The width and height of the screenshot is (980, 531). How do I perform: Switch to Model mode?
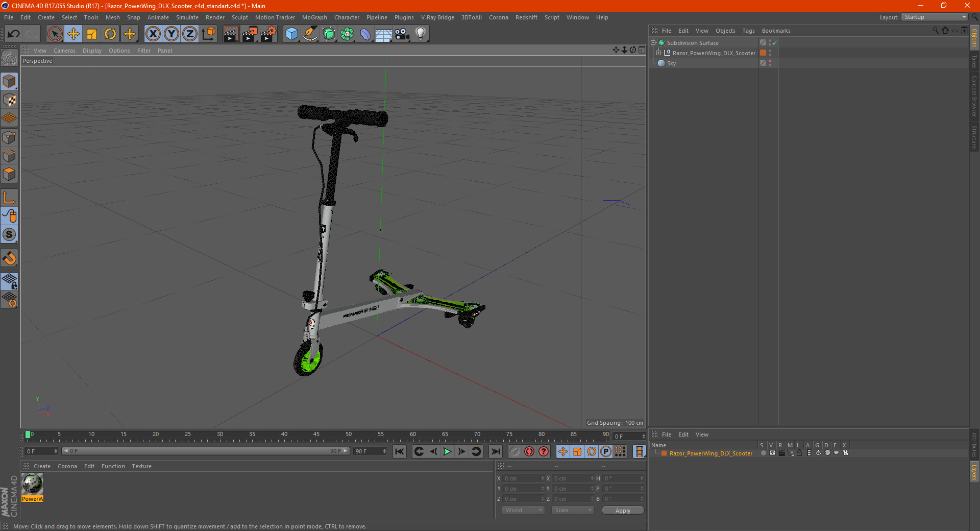click(9, 81)
